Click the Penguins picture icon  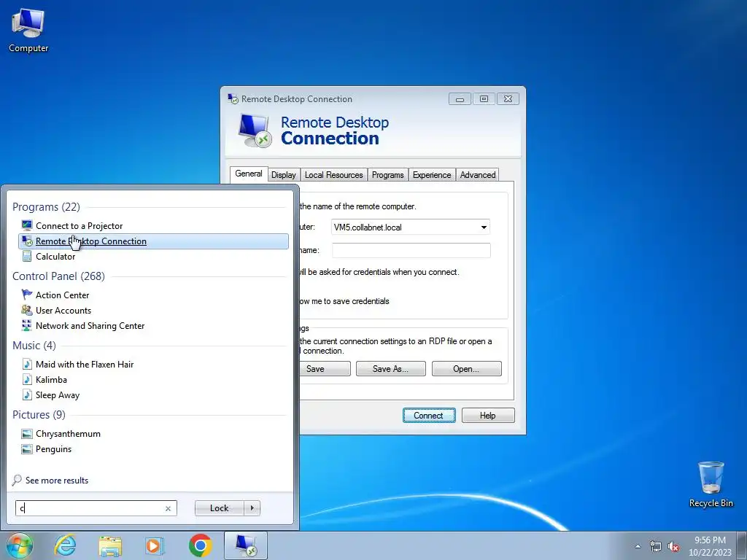coord(27,448)
